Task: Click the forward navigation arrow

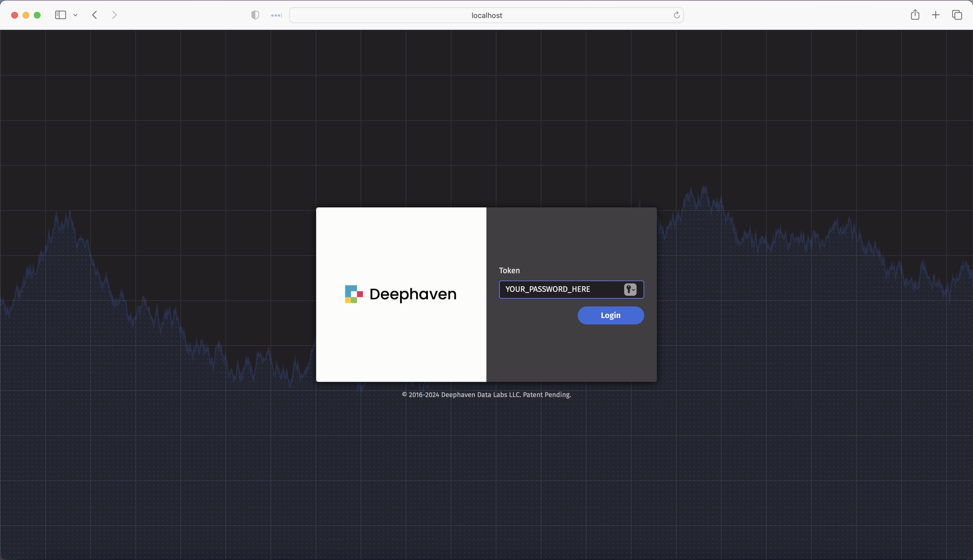Action: (114, 15)
